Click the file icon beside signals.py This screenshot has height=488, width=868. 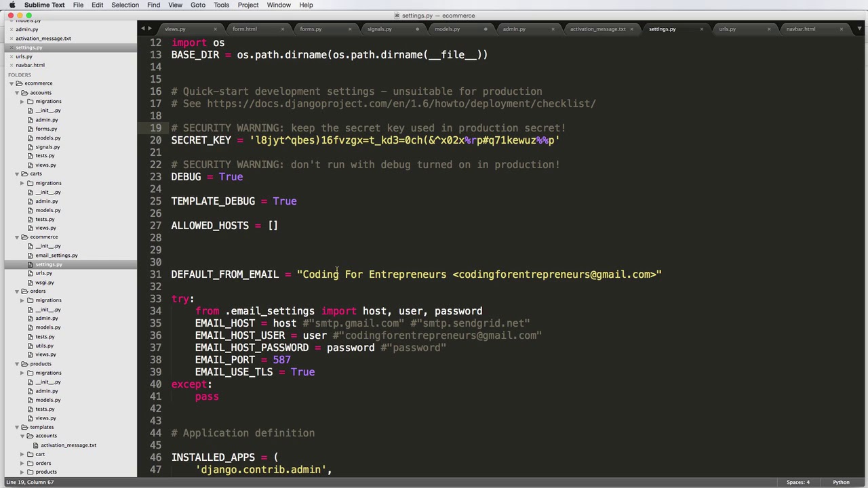31,147
